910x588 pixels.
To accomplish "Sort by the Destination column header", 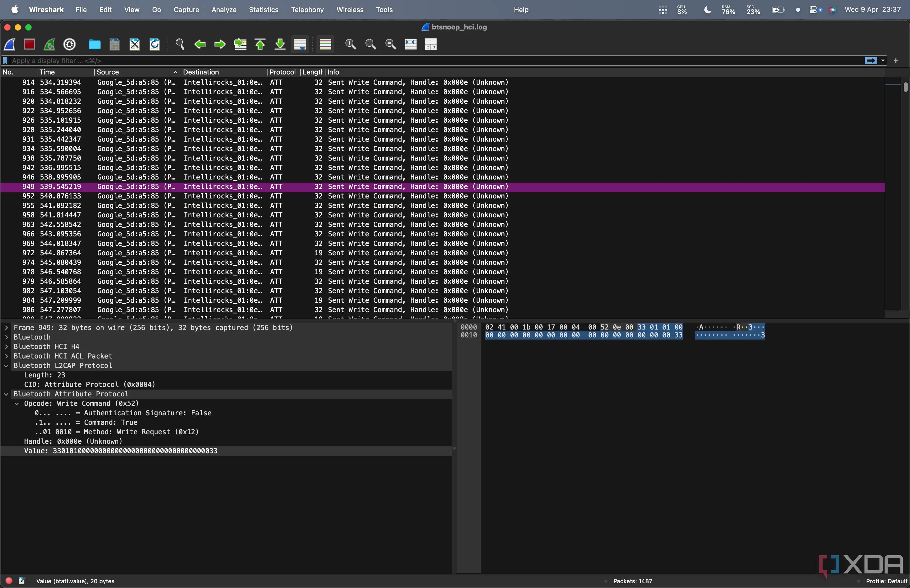I will [224, 72].
